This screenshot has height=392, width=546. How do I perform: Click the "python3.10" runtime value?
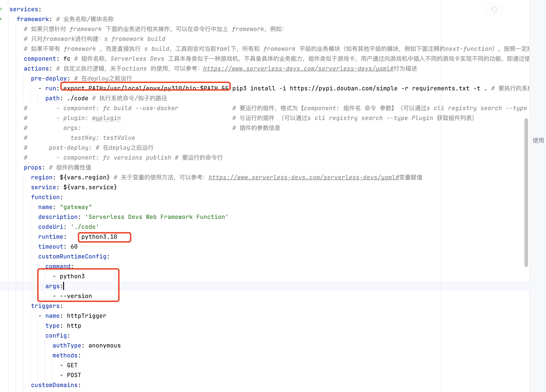point(99,237)
